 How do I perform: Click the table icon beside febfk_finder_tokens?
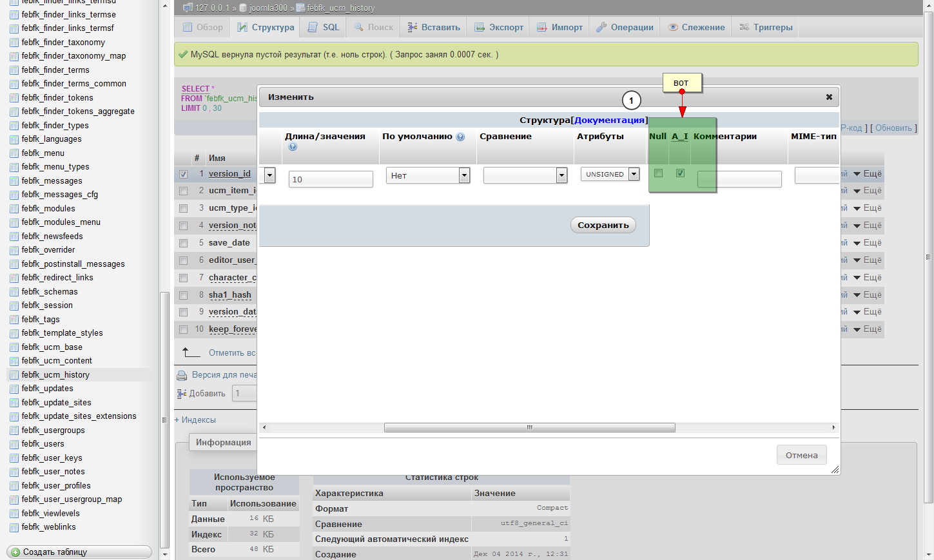pyautogui.click(x=14, y=98)
